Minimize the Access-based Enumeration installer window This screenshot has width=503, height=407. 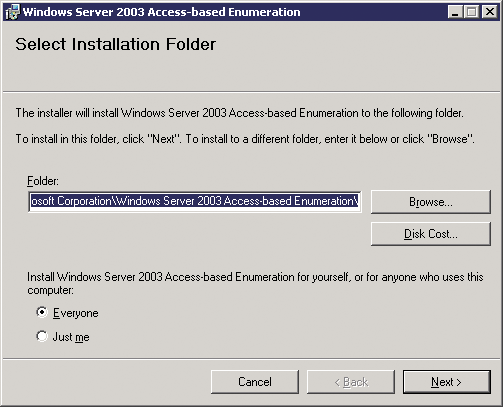455,12
